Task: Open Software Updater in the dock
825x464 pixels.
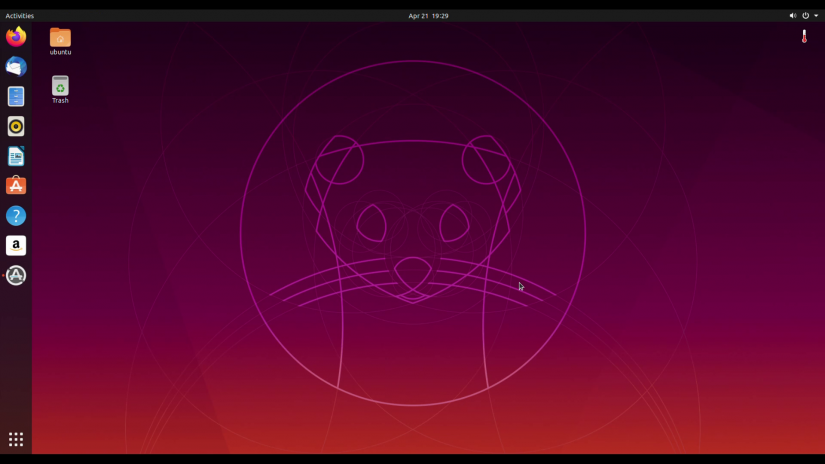Action: [16, 276]
